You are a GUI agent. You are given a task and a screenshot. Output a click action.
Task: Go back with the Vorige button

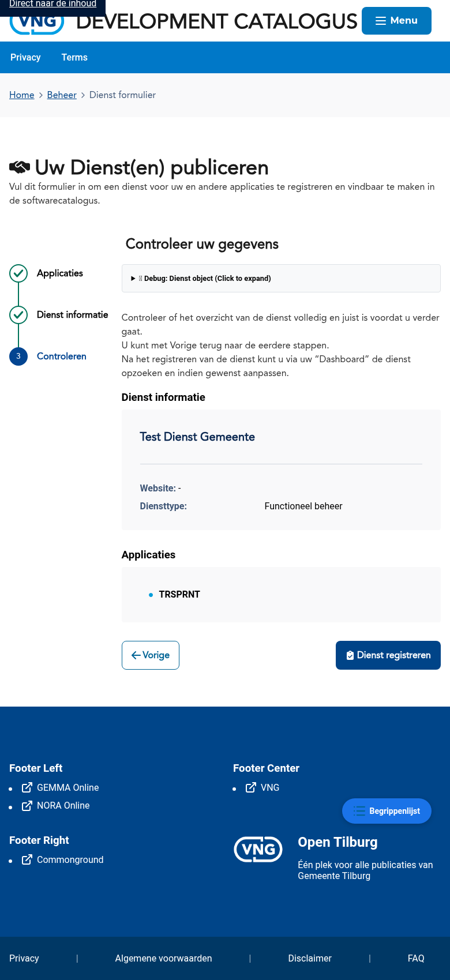click(151, 655)
